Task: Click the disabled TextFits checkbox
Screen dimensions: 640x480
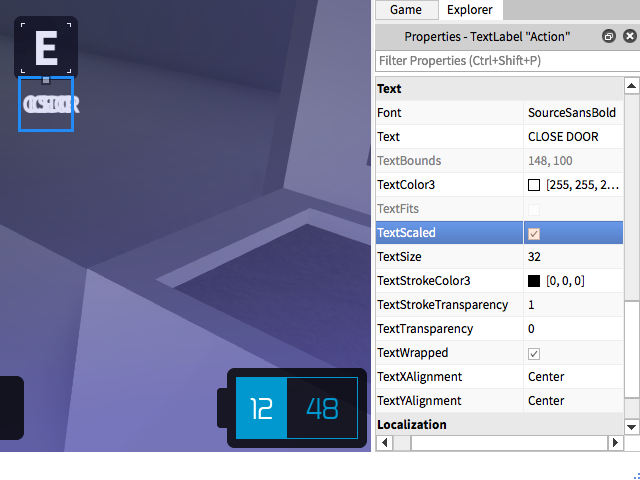Action: (534, 209)
